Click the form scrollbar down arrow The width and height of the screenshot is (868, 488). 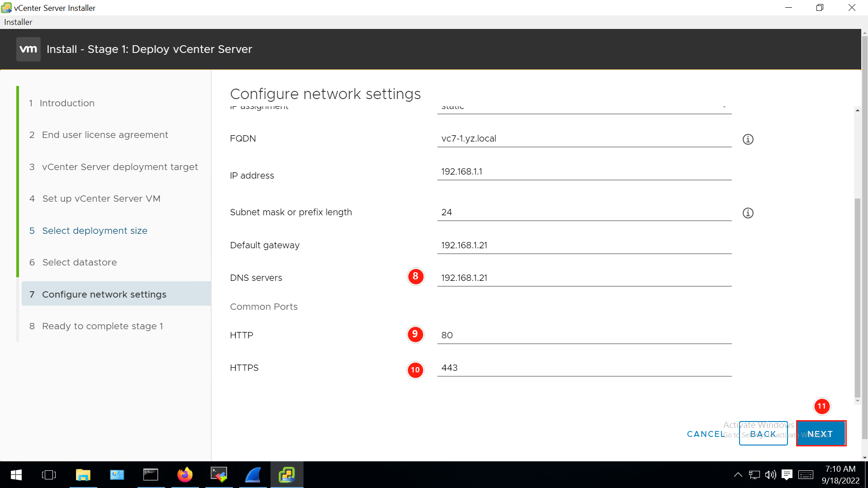pos(857,401)
